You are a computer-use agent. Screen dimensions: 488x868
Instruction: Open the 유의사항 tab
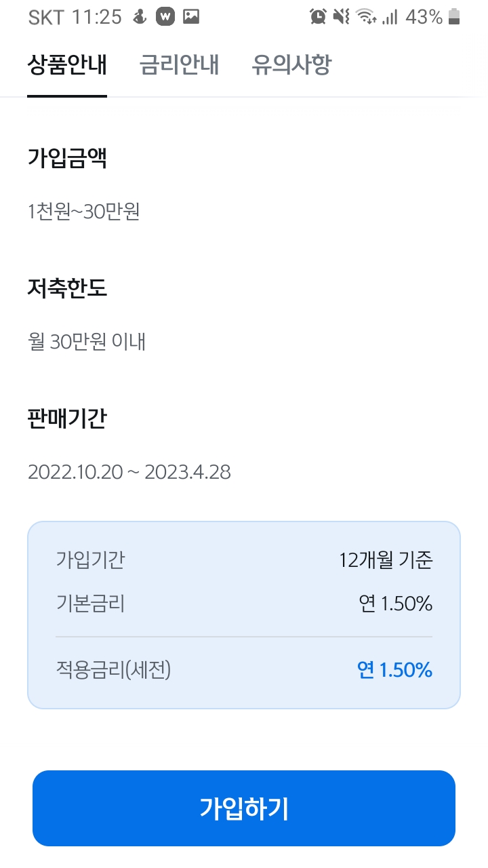coord(291,65)
